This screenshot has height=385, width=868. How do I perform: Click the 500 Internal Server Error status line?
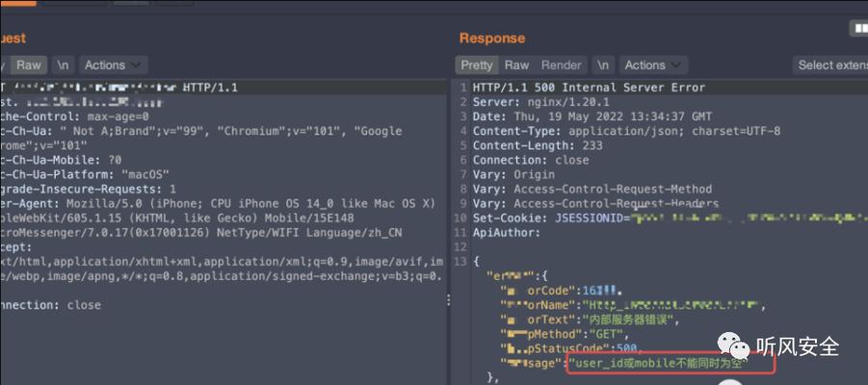pyautogui.click(x=589, y=88)
